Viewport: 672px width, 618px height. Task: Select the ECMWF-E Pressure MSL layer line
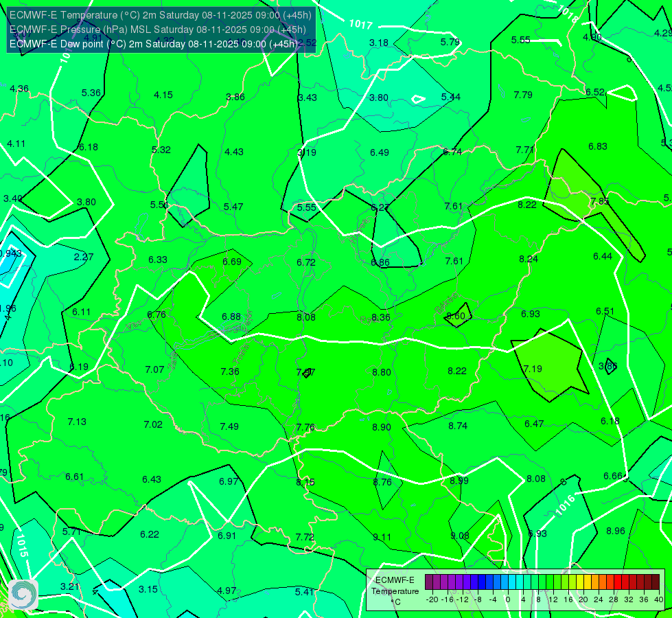pos(158,30)
